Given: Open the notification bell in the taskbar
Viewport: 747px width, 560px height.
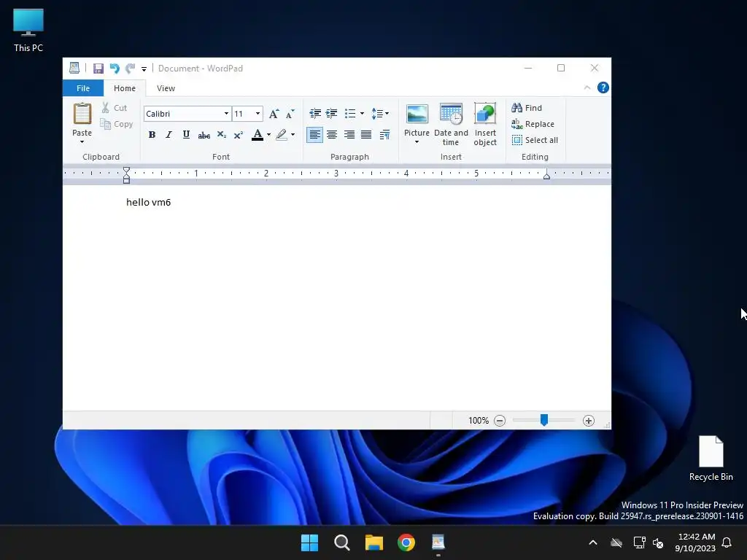Looking at the screenshot, I should point(727,542).
